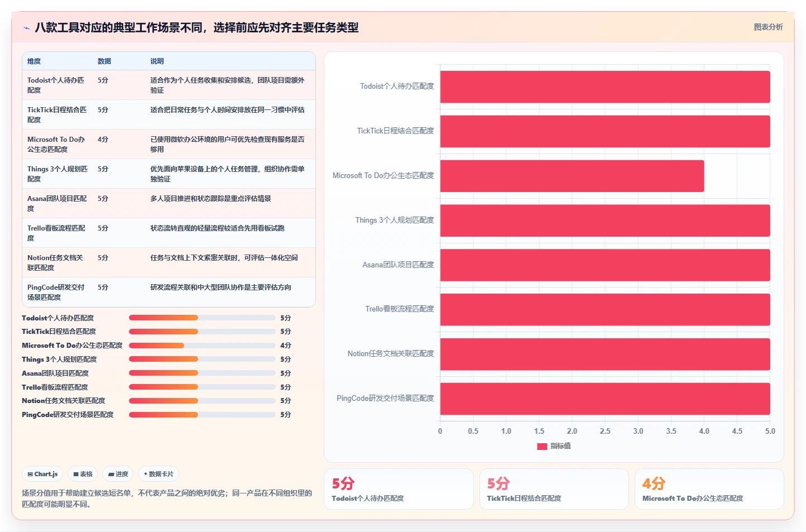Click the 维度 column header
Screen dimensions: 806x532
tap(34, 61)
